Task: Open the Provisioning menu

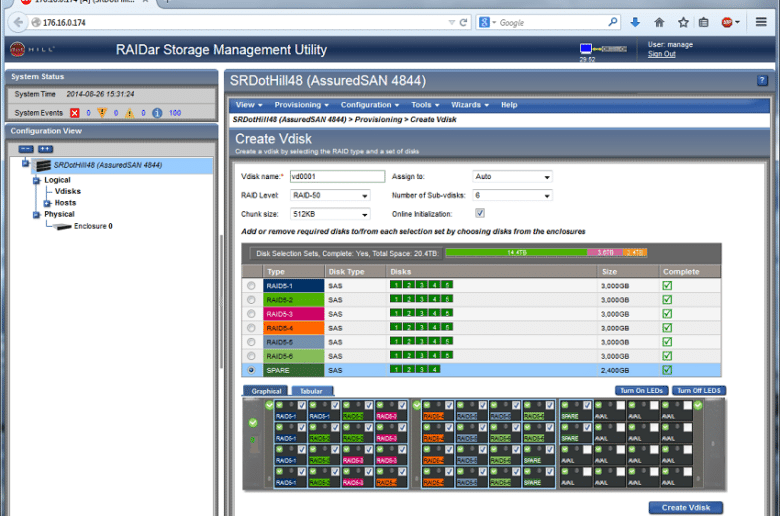Action: (x=301, y=105)
